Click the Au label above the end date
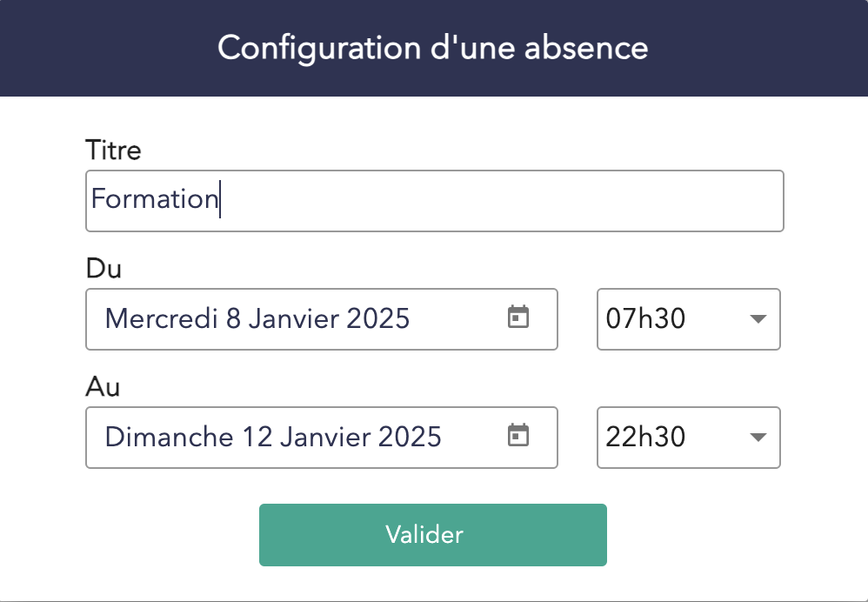The height and width of the screenshot is (602, 868). 103,385
